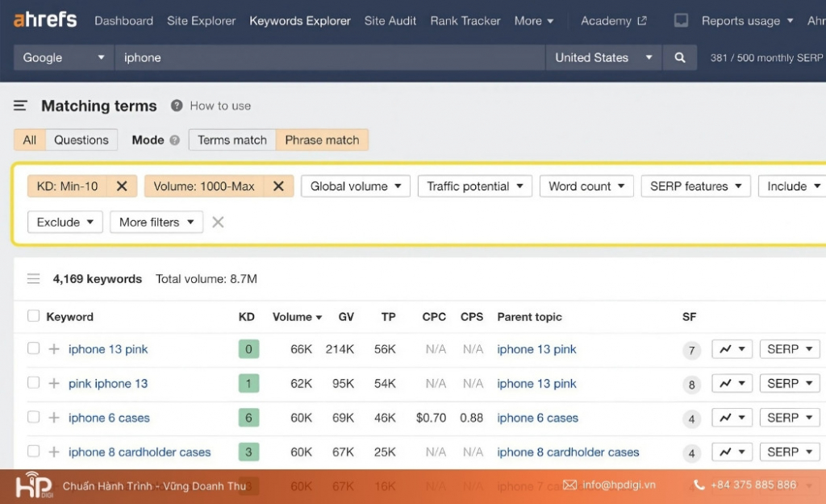The width and height of the screenshot is (826, 504).
Task: Open the SERP features filter dropdown
Action: pyautogui.click(x=695, y=186)
